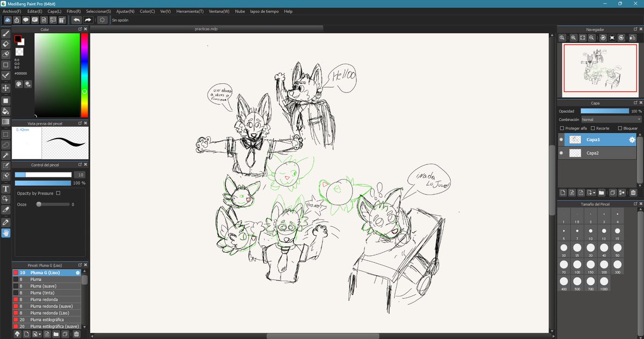
Task: Create a new layer in Capa panel
Action: pyautogui.click(x=563, y=192)
